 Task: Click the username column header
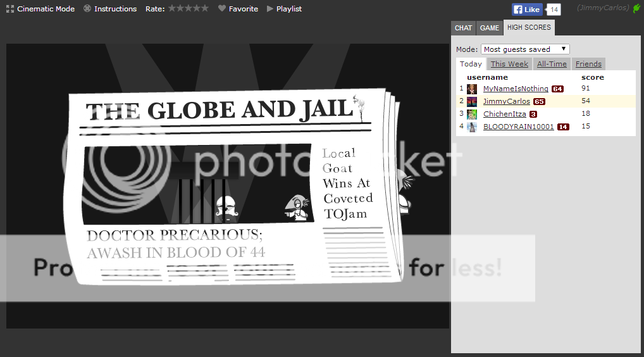[x=487, y=77]
